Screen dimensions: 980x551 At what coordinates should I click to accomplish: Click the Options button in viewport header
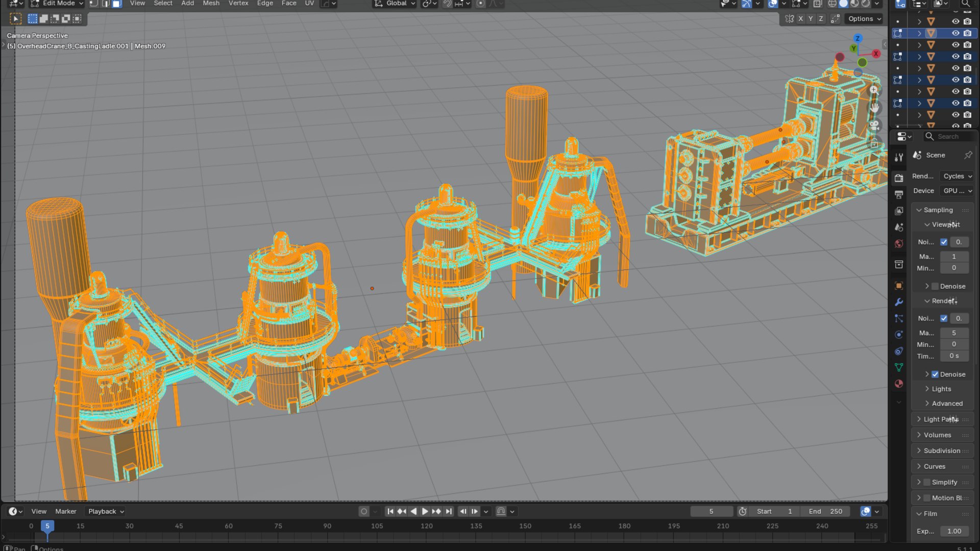[x=865, y=19]
